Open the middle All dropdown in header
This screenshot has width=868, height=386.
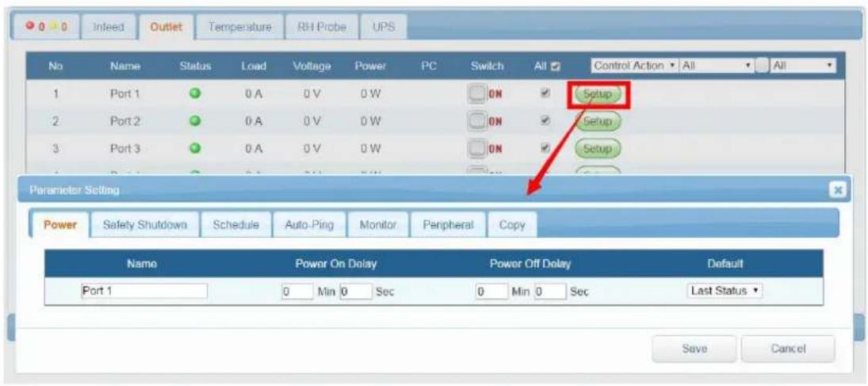pyautogui.click(x=717, y=65)
